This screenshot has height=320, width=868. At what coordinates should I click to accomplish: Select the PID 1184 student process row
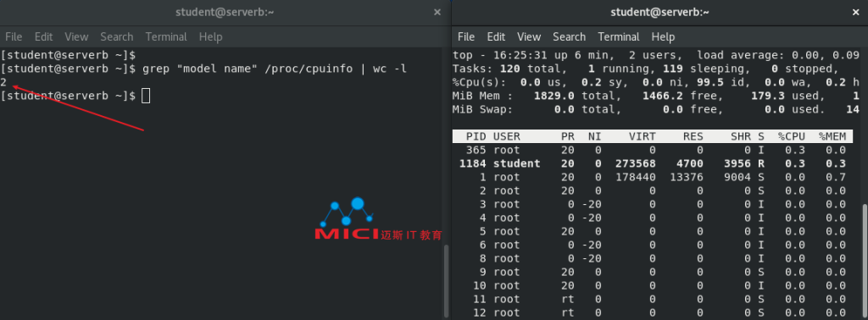(x=653, y=163)
